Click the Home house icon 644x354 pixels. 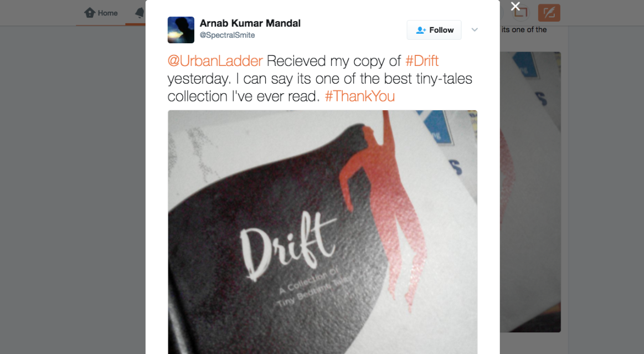click(90, 13)
